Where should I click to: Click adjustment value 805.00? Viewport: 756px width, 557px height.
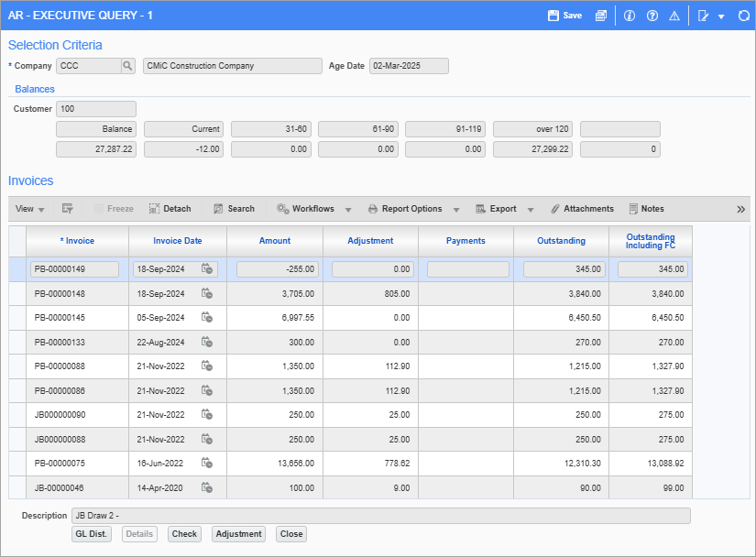point(370,293)
